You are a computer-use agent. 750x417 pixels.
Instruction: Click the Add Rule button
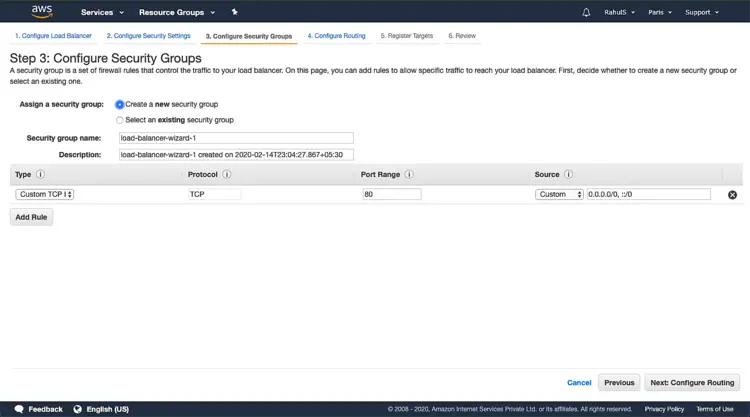click(31, 217)
